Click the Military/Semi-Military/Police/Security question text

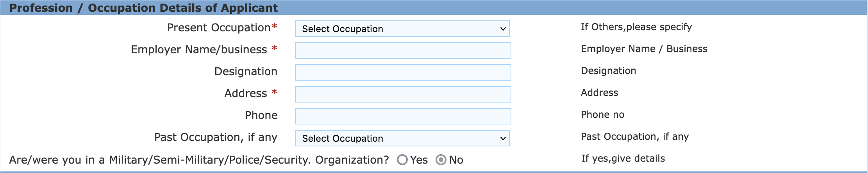[x=199, y=160]
